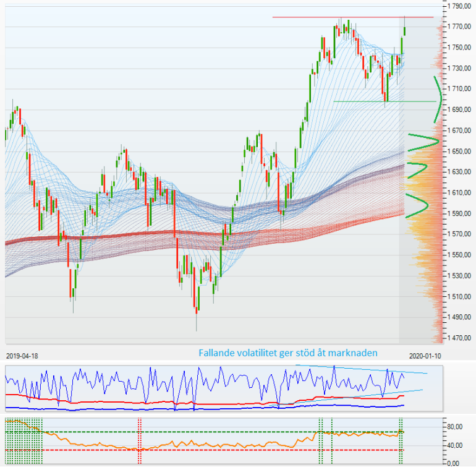Click the 1 550,00 price axis label
Image resolution: width=476 pixels, height=467 pixels.
pyautogui.click(x=459, y=255)
